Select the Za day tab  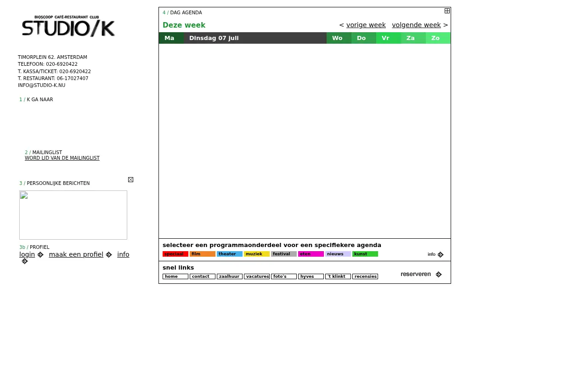pos(413,38)
